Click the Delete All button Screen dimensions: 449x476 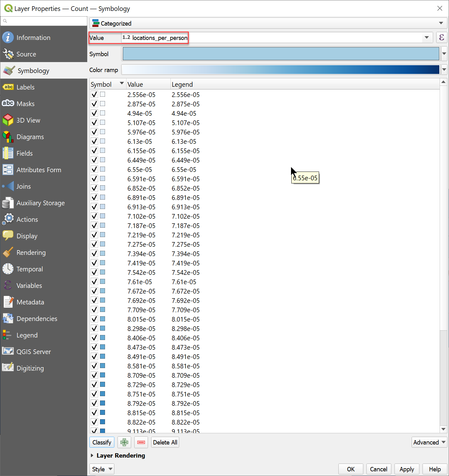(165, 442)
